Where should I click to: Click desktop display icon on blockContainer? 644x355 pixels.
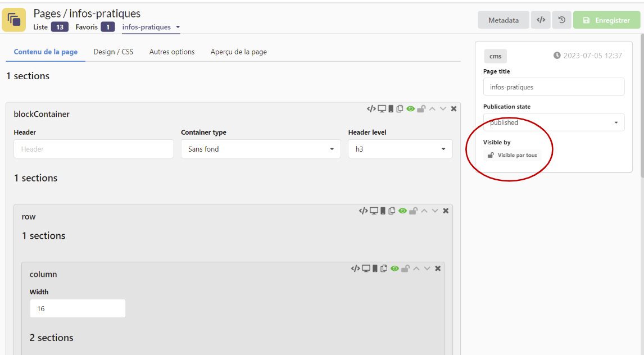382,109
